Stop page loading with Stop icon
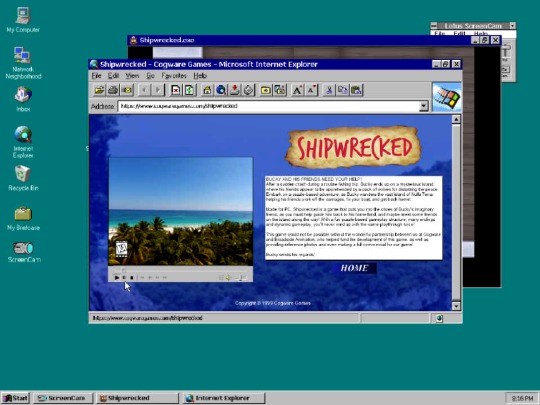Viewport: 540px width, 405px height. point(176,90)
